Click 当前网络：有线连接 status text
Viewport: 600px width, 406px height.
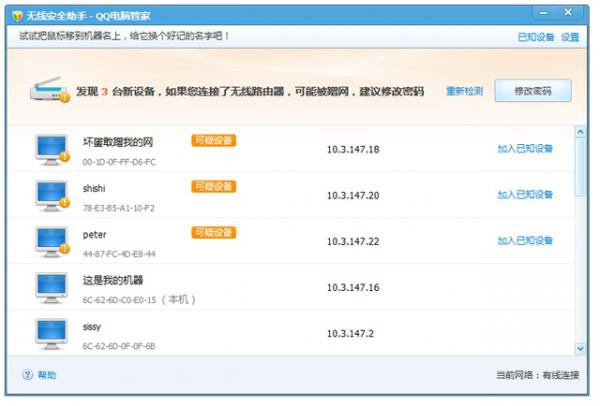point(538,375)
